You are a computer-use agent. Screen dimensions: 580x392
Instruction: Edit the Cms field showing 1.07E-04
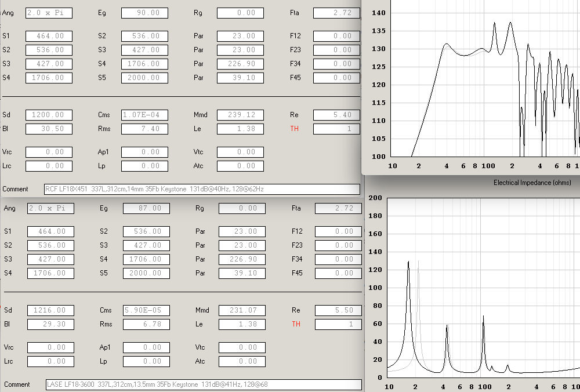point(144,115)
